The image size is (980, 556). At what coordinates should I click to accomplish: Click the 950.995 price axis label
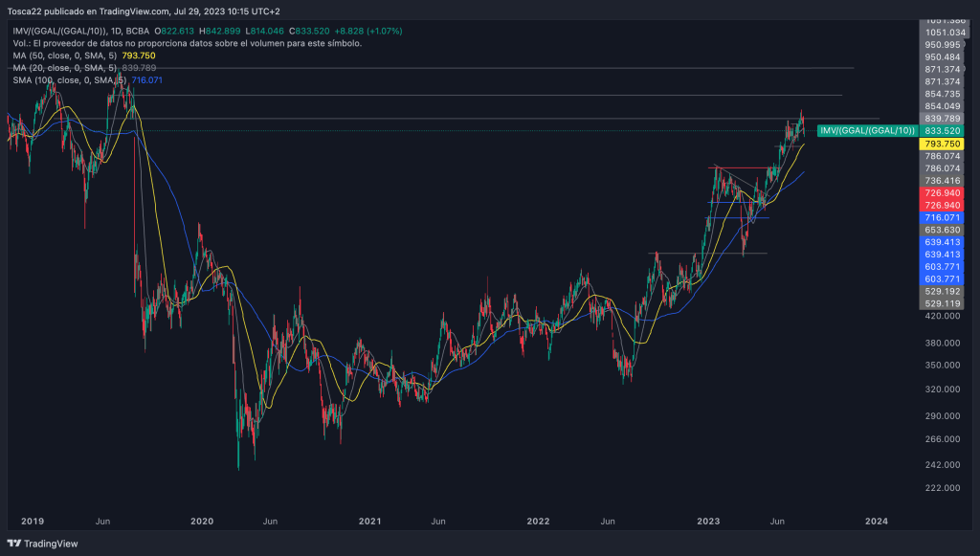942,45
